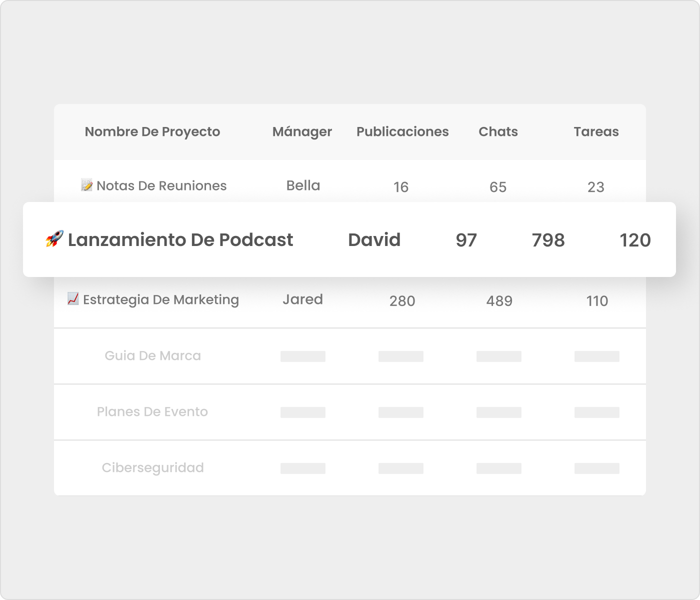This screenshot has height=600, width=700.
Task: Click the 280 publicaciones value
Action: [402, 301]
